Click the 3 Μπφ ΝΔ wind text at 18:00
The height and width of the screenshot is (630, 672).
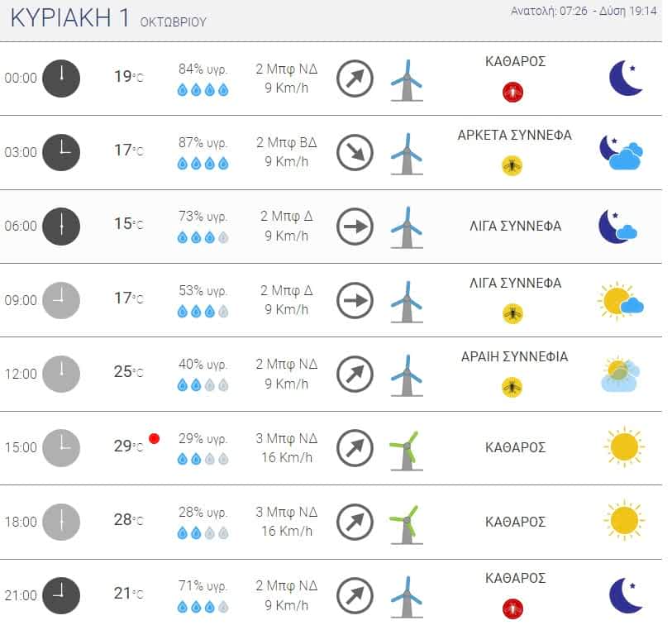tap(287, 512)
